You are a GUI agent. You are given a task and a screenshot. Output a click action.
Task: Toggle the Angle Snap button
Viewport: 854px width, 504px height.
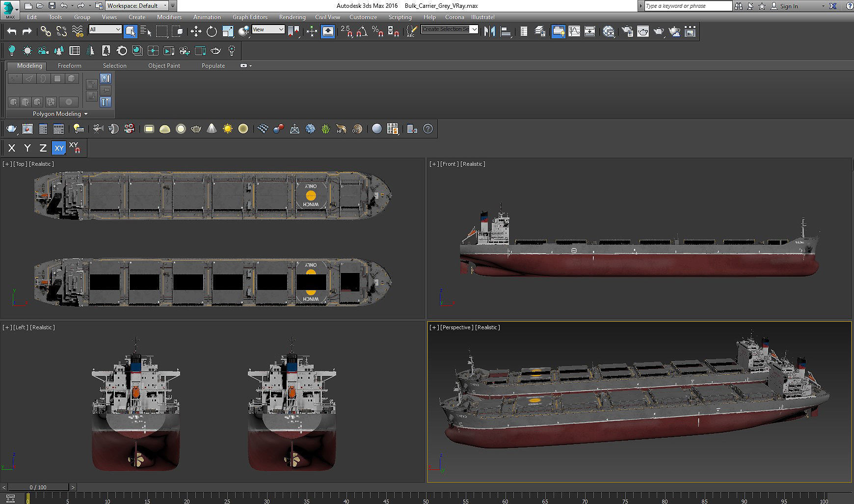362,31
